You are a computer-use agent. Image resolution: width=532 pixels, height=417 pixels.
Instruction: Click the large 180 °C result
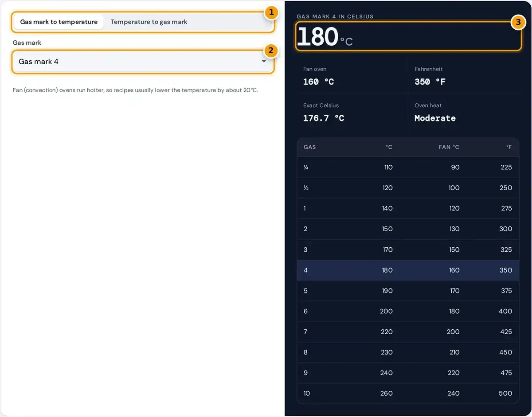tap(325, 36)
